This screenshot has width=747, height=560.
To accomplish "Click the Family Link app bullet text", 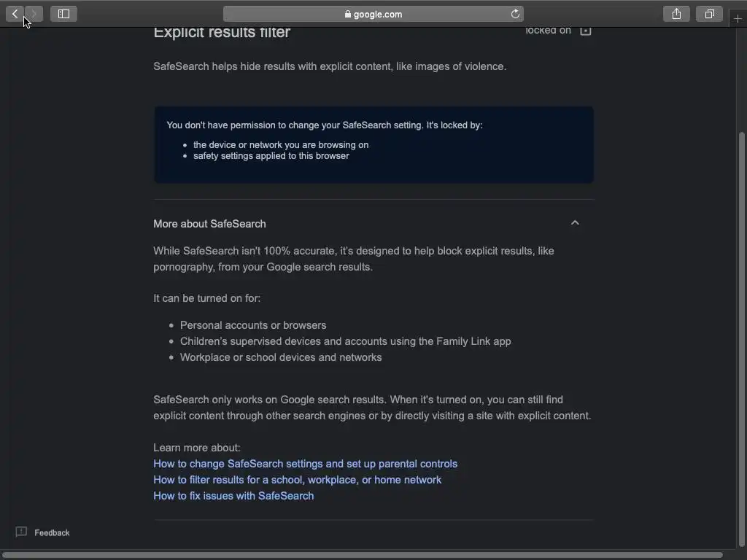I will pyautogui.click(x=345, y=341).
